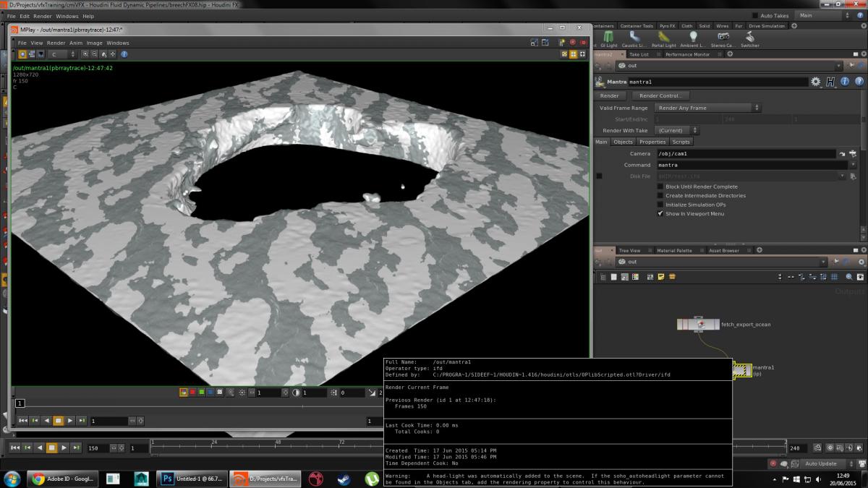This screenshot has height=488, width=868.
Task: Switch to the Performance Monitor tab
Action: tap(687, 54)
